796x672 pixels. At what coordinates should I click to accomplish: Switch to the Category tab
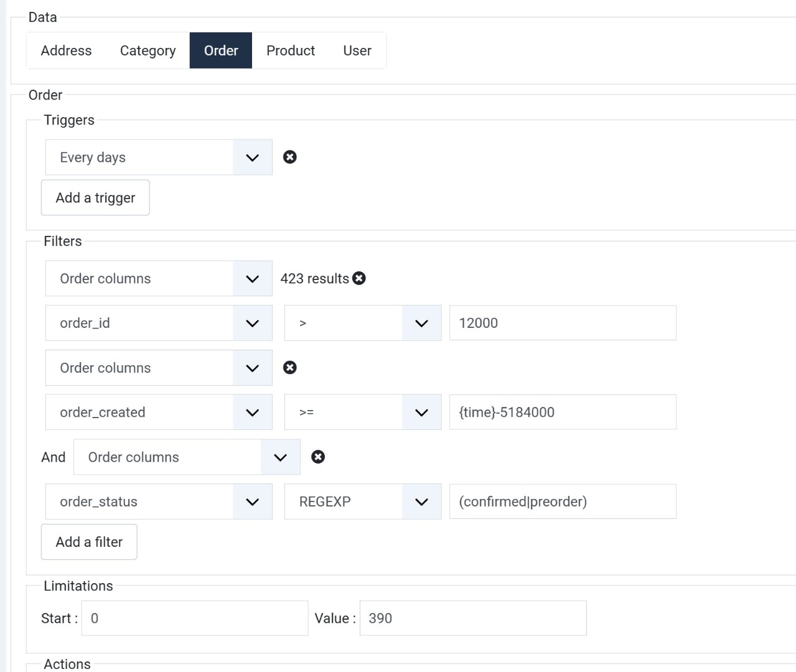(x=147, y=50)
